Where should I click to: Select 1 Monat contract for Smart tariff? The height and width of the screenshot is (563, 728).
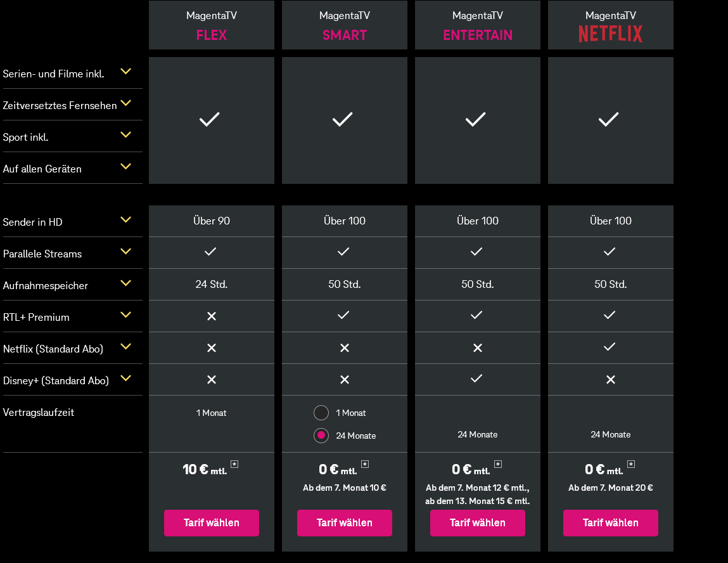click(321, 413)
